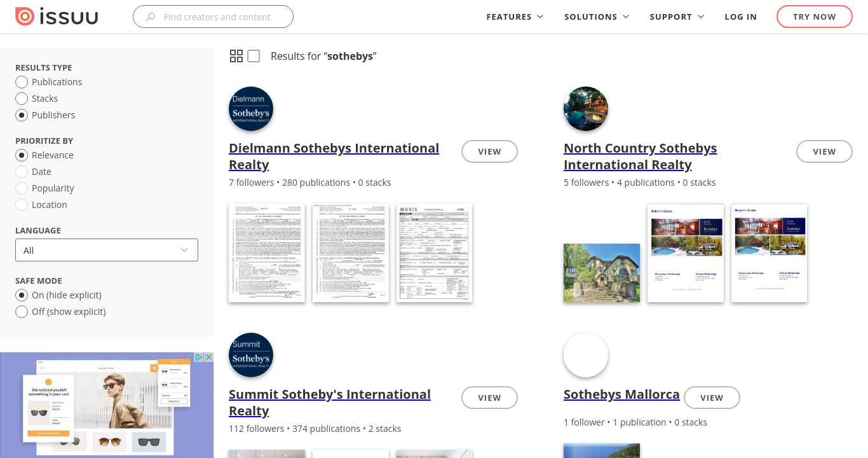Expand the Features menu
This screenshot has width=868, height=458.
tap(515, 17)
